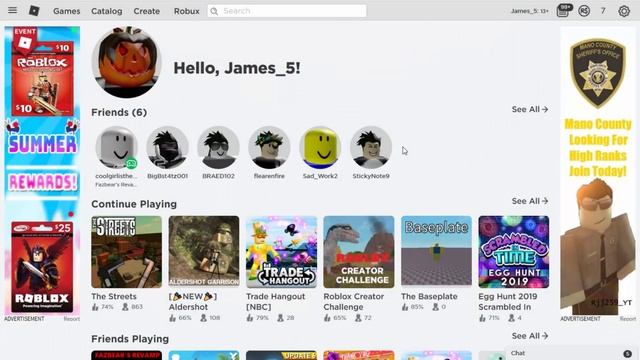The height and width of the screenshot is (360, 640).
Task: Click the Robux balance number 7
Action: (603, 11)
